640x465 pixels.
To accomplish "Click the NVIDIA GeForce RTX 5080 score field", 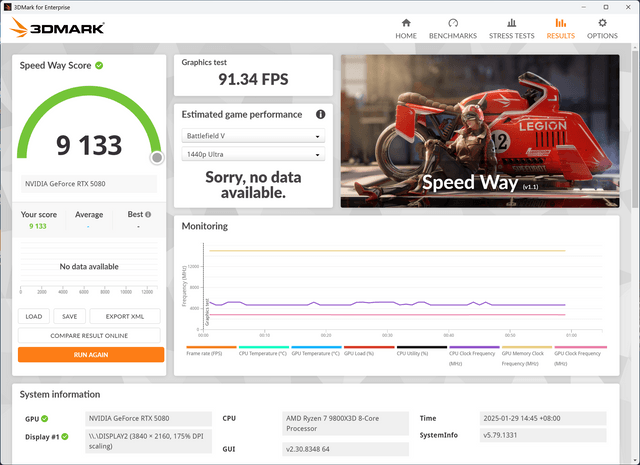I will click(89, 184).
